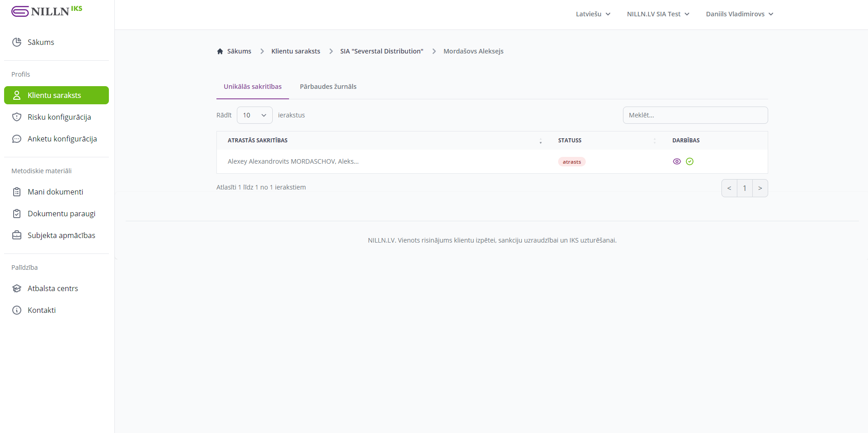Switch to Unikālās sakritības tab
This screenshot has width=868, height=433.
[x=253, y=87]
